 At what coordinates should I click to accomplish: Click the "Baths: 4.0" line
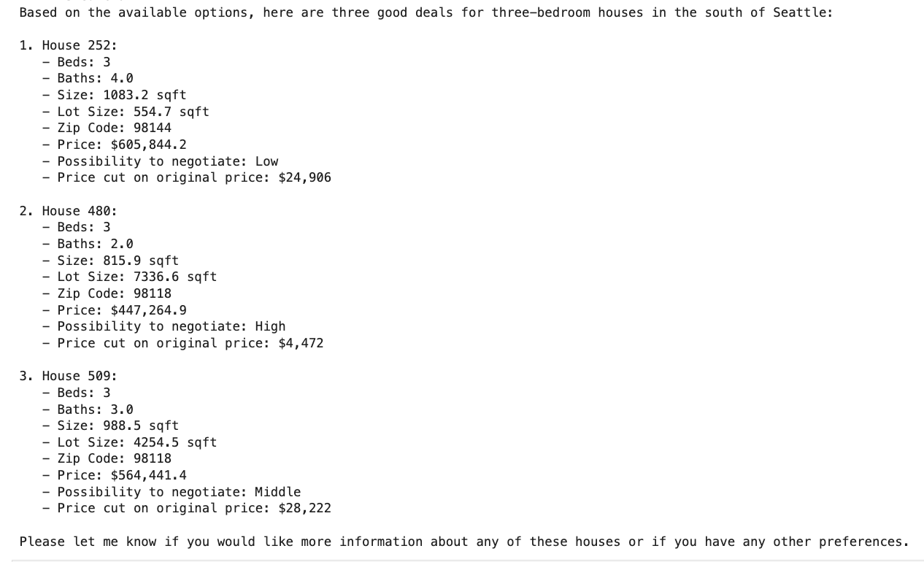click(95, 78)
